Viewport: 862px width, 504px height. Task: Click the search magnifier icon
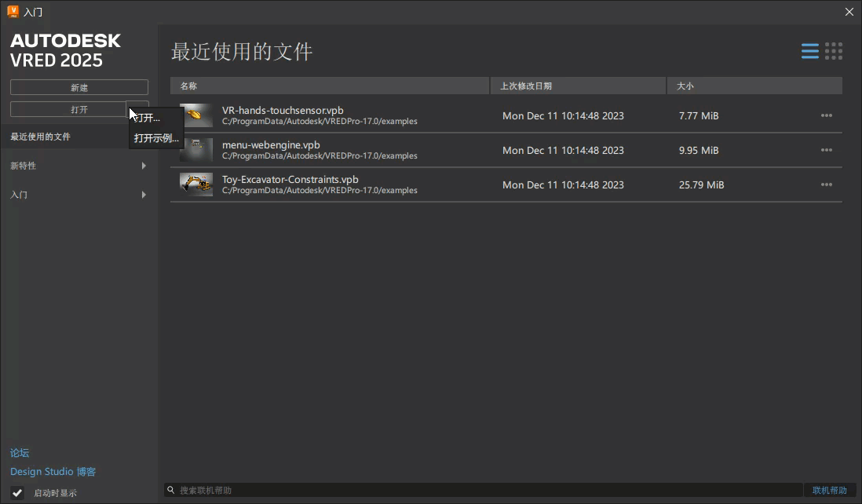pyautogui.click(x=171, y=490)
